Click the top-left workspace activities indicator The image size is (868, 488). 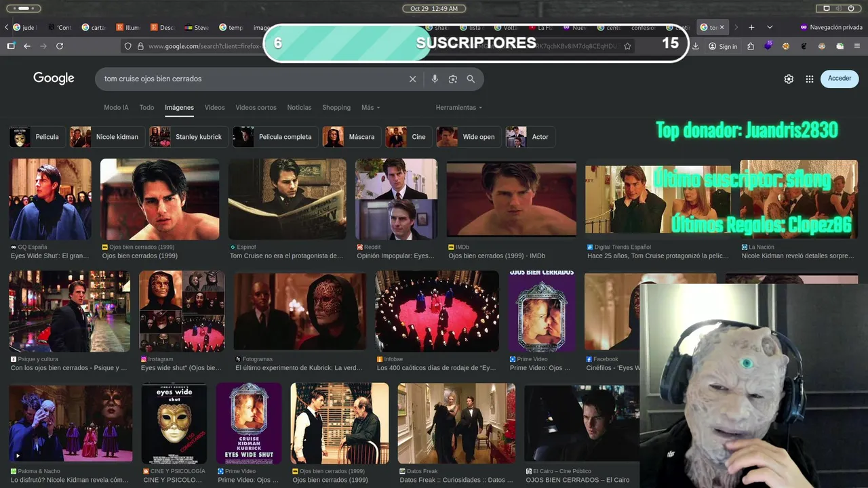(23, 8)
